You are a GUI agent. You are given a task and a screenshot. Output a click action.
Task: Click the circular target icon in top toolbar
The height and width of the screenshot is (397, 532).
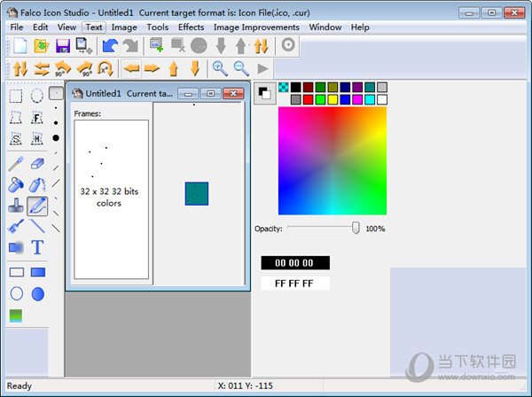pos(288,45)
